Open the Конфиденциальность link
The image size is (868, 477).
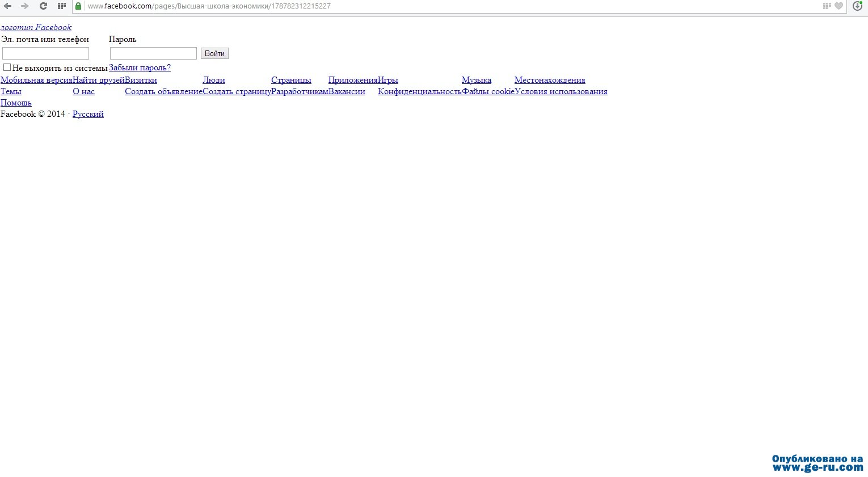(x=420, y=91)
